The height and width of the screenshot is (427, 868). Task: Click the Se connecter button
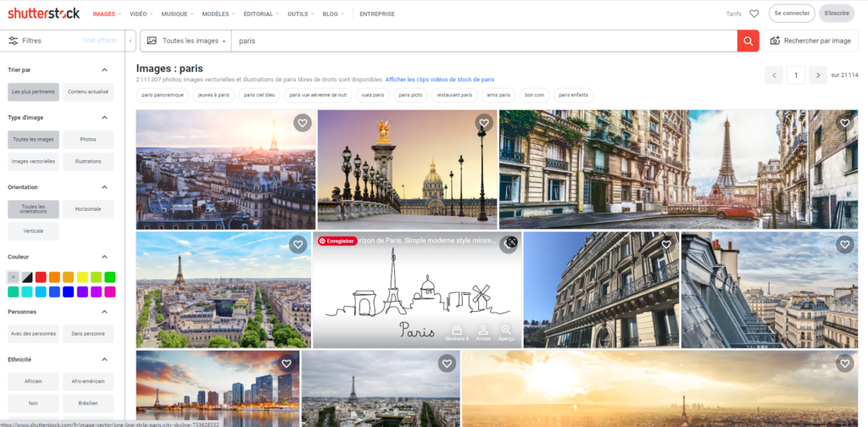click(x=792, y=14)
